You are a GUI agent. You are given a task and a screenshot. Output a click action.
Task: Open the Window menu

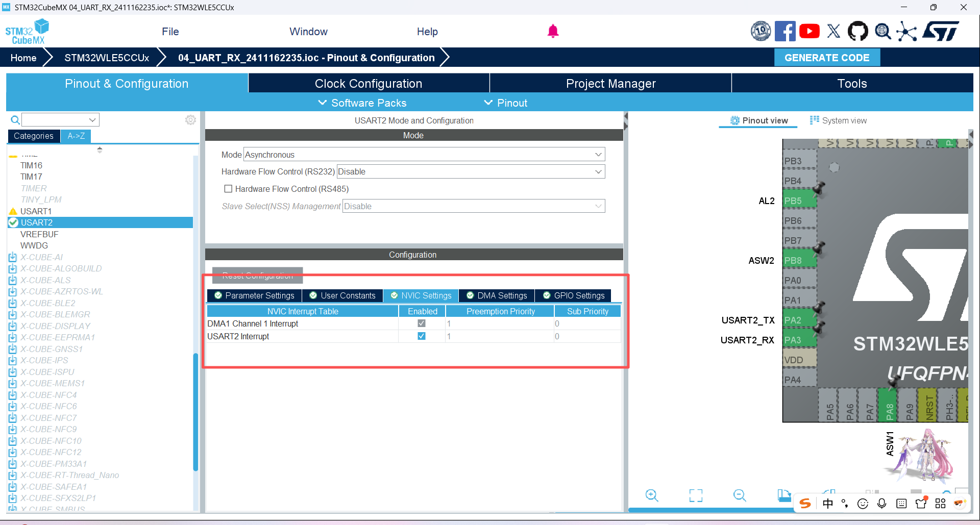(308, 32)
